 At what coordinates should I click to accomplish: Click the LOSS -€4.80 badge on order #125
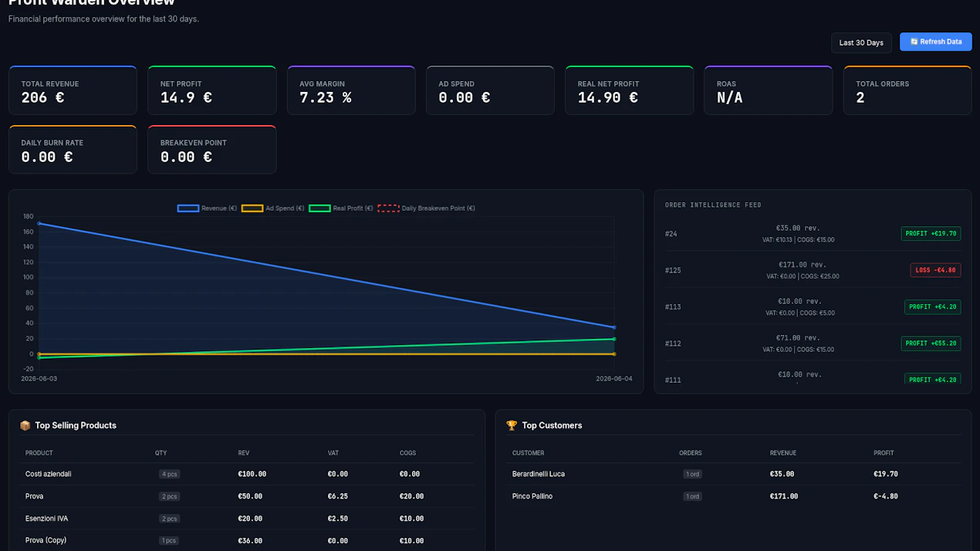[935, 270]
